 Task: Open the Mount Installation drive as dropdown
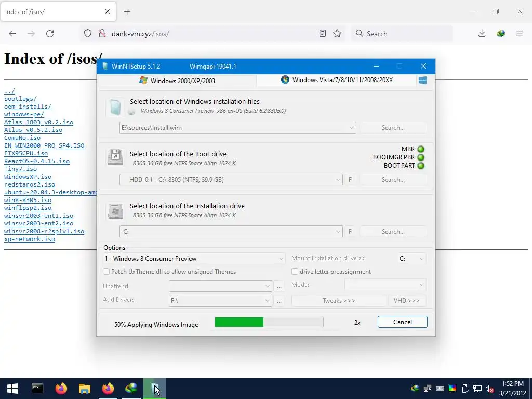tap(412, 259)
